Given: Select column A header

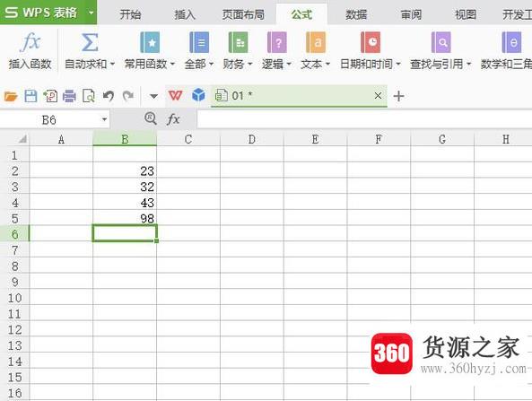Looking at the screenshot, I should (x=61, y=139).
